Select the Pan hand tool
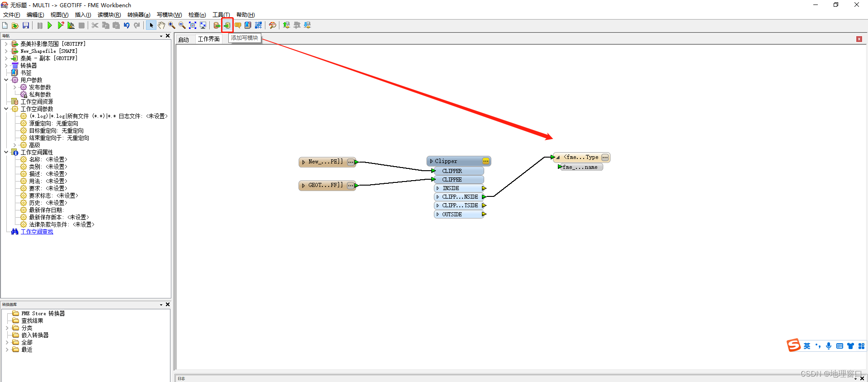Image resolution: width=868 pixels, height=382 pixels. [161, 25]
